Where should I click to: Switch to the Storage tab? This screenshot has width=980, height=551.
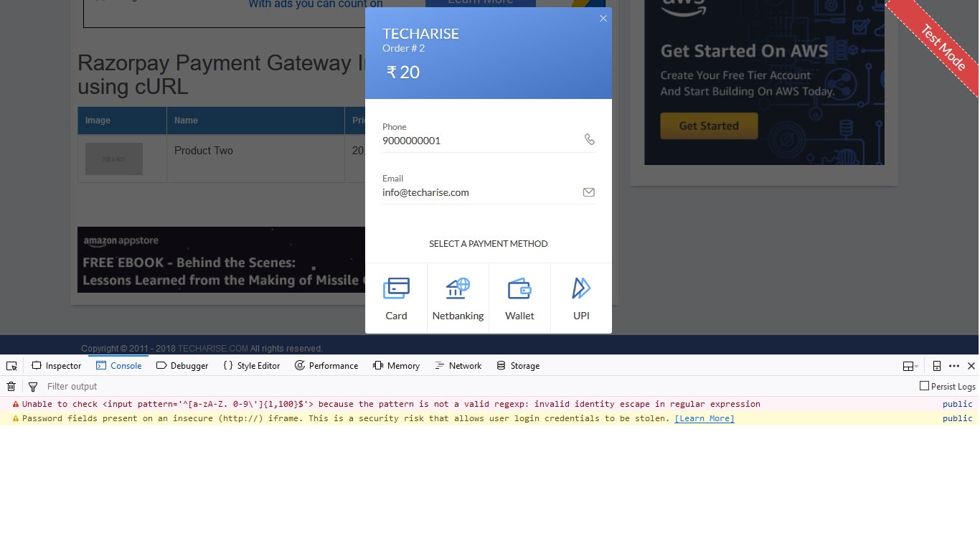(518, 366)
